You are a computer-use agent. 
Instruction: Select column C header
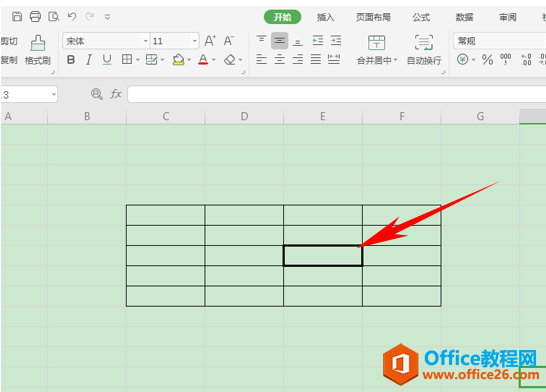pos(166,116)
